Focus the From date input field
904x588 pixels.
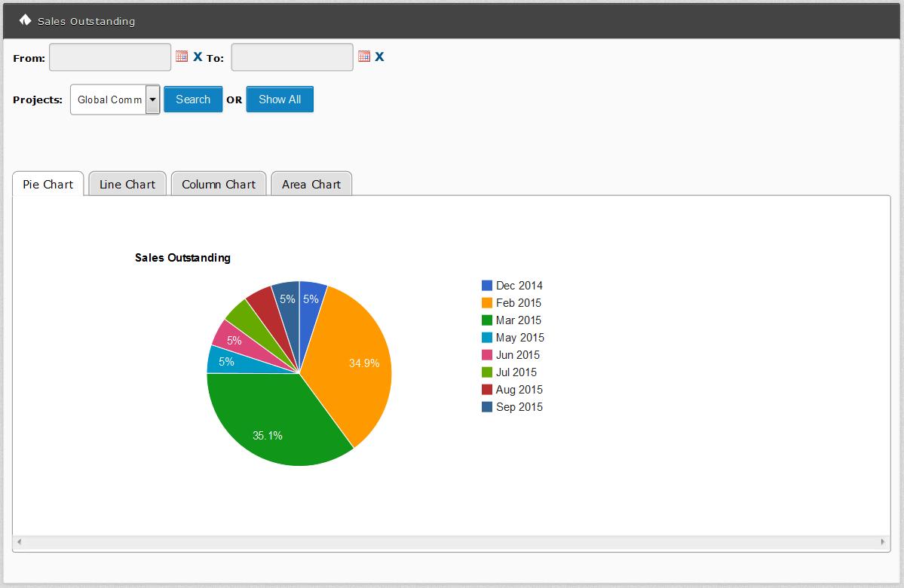[x=110, y=57]
